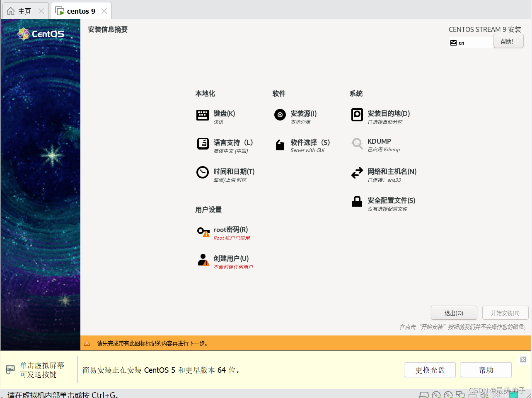
Task: Click the 本地化 section heading
Action: coord(205,94)
